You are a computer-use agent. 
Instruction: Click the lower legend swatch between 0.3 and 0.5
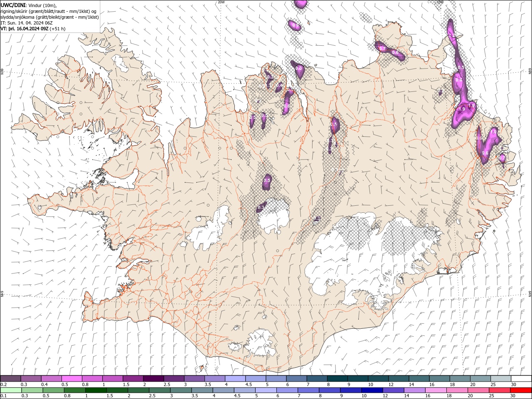pyautogui.click(x=32, y=390)
